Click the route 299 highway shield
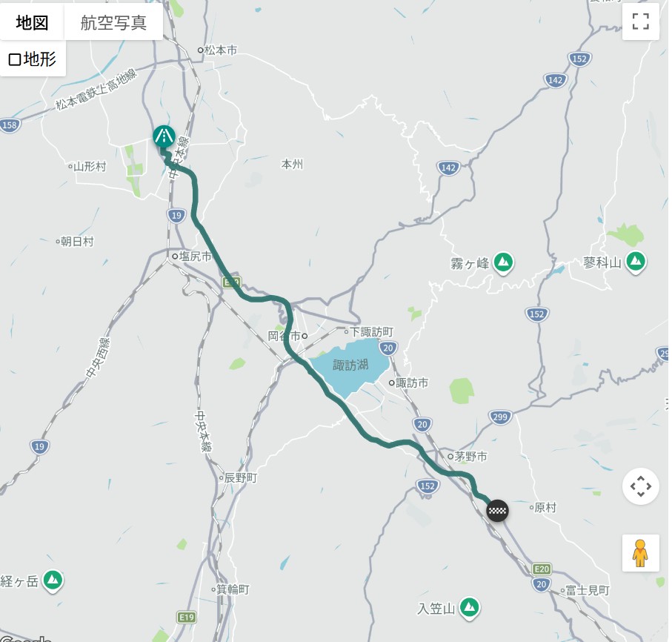672x642 pixels. click(500, 417)
